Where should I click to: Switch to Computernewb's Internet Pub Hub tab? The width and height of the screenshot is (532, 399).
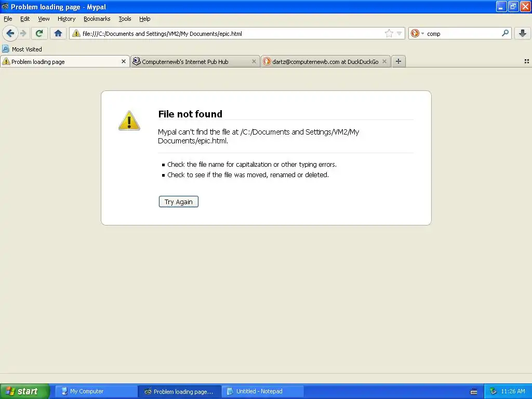pos(195,61)
